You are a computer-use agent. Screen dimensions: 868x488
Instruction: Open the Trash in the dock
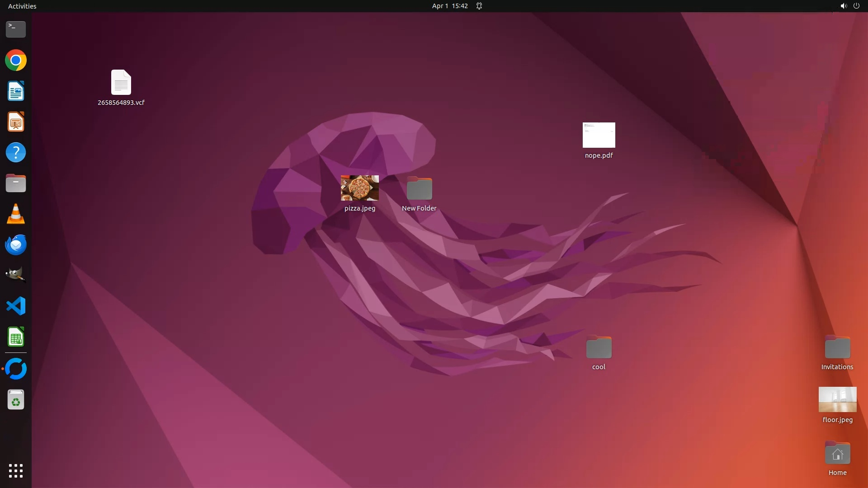(x=16, y=400)
